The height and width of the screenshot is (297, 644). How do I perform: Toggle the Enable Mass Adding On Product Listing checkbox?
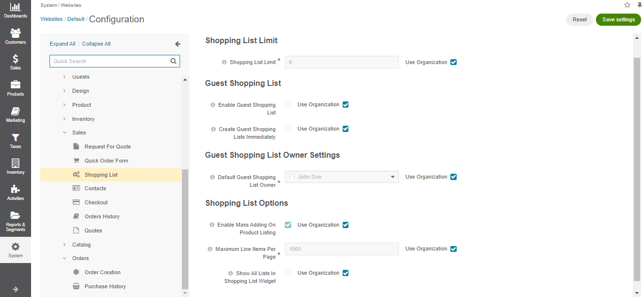point(288,225)
